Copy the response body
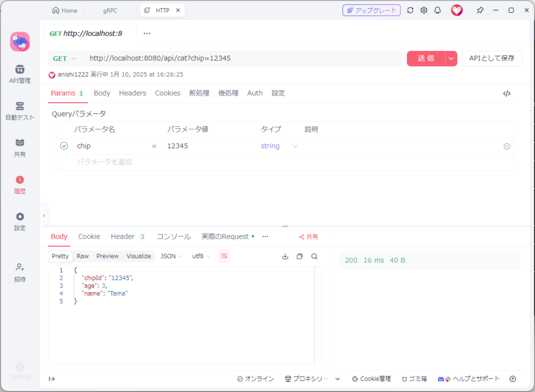Viewport: 535px width, 392px height. [x=299, y=256]
